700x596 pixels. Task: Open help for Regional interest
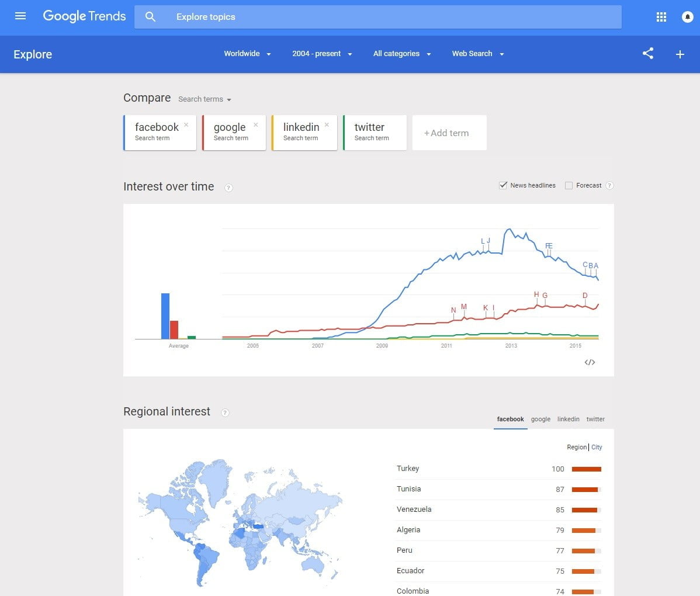(225, 413)
